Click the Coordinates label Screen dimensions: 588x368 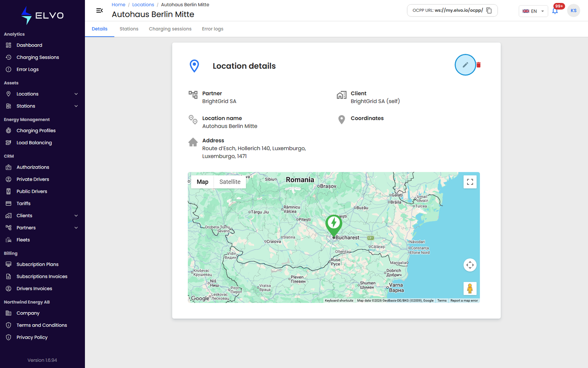pos(367,118)
